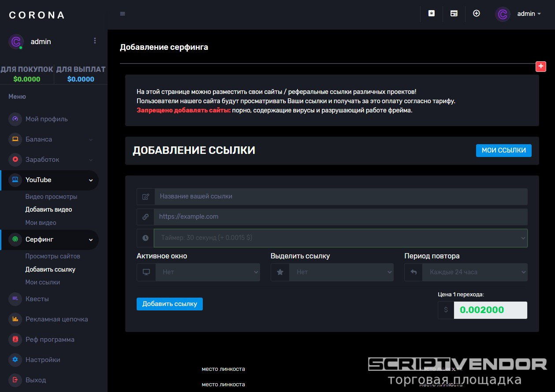This screenshot has height=392, width=555.
Task: Select Выход menu item
Action: click(x=36, y=380)
